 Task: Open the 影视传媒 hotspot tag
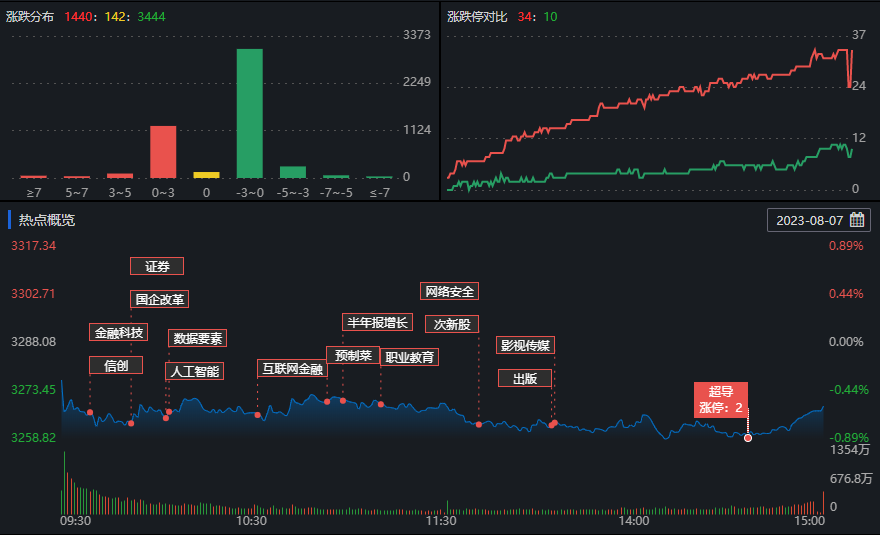click(525, 345)
